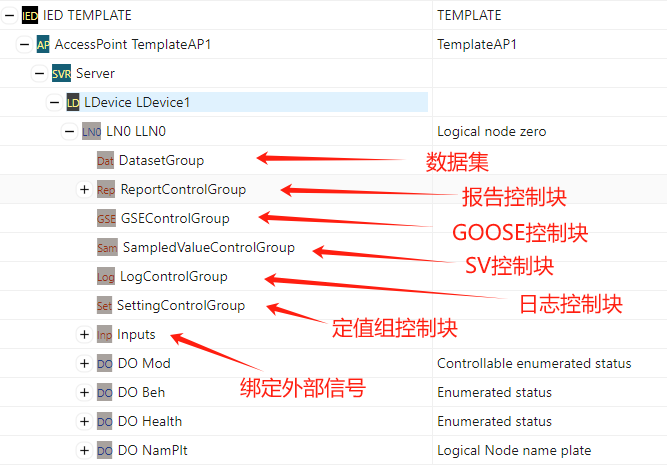Viewport: 667px width, 465px height.
Task: Select the DO Beh row
Action: pyautogui.click(x=141, y=392)
